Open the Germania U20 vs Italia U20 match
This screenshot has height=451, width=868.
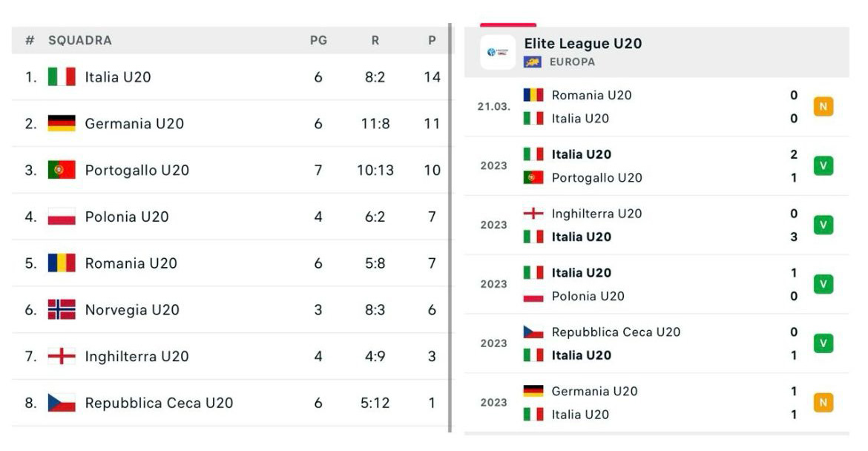click(657, 403)
